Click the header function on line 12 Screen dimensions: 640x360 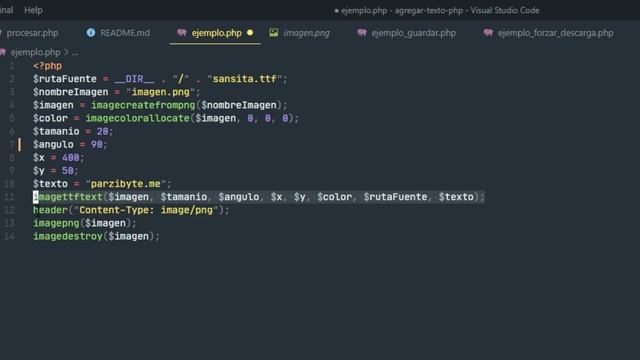pyautogui.click(x=50, y=210)
